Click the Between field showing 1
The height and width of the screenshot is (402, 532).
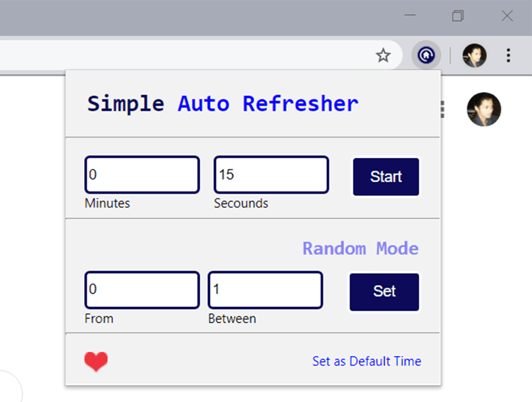265,290
